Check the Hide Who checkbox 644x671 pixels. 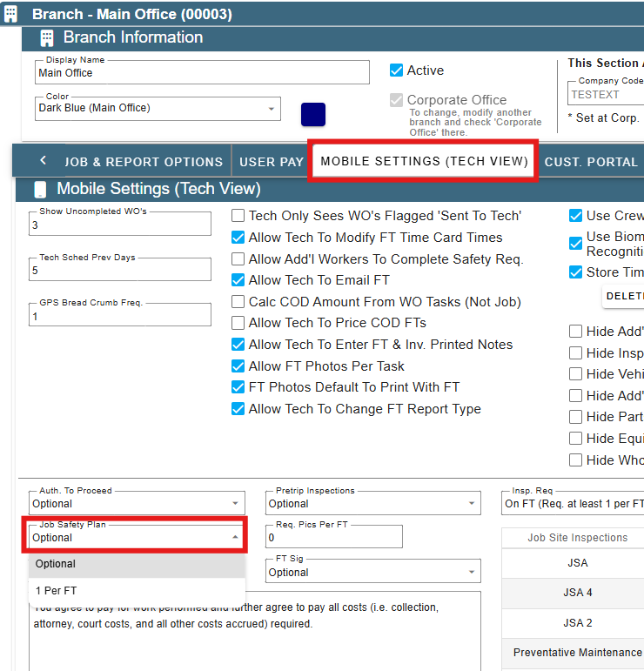click(x=575, y=460)
